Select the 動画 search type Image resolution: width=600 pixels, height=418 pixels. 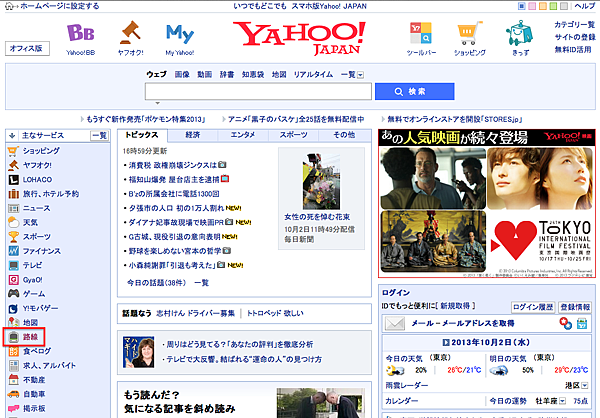204,75
